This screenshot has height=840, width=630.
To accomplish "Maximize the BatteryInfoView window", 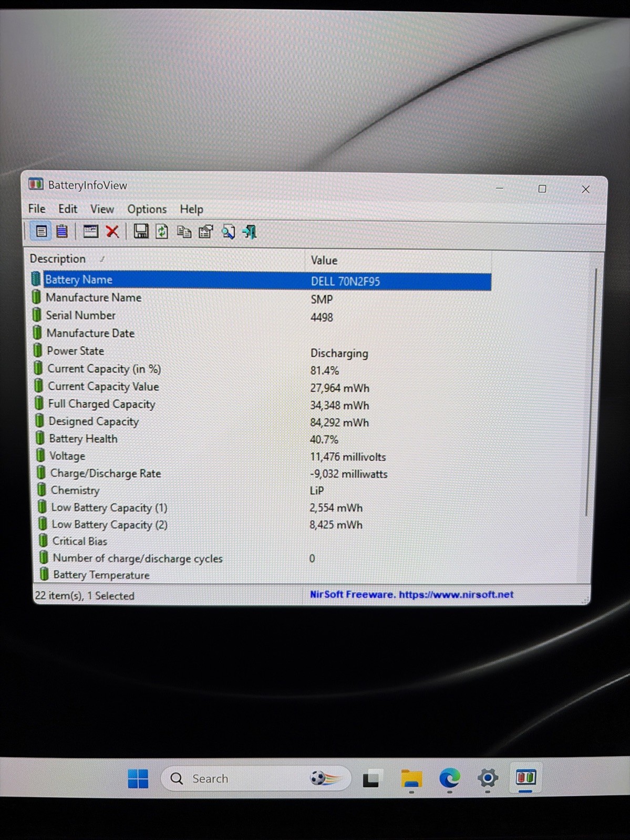I will pyautogui.click(x=542, y=189).
